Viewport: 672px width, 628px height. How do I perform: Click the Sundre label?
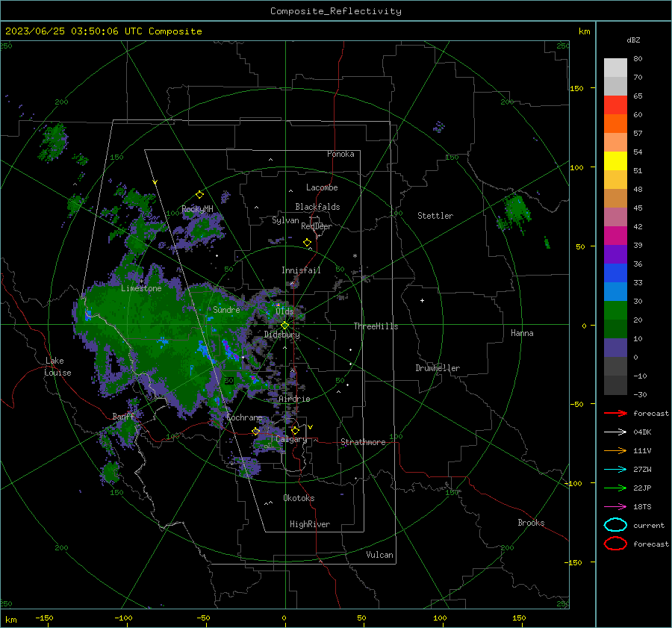(x=226, y=309)
